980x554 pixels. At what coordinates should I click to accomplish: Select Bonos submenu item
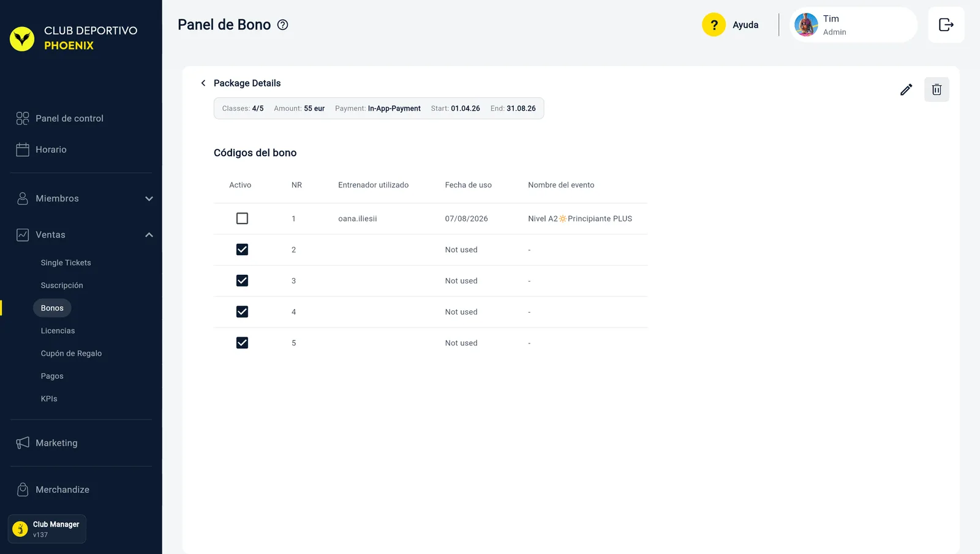click(52, 308)
